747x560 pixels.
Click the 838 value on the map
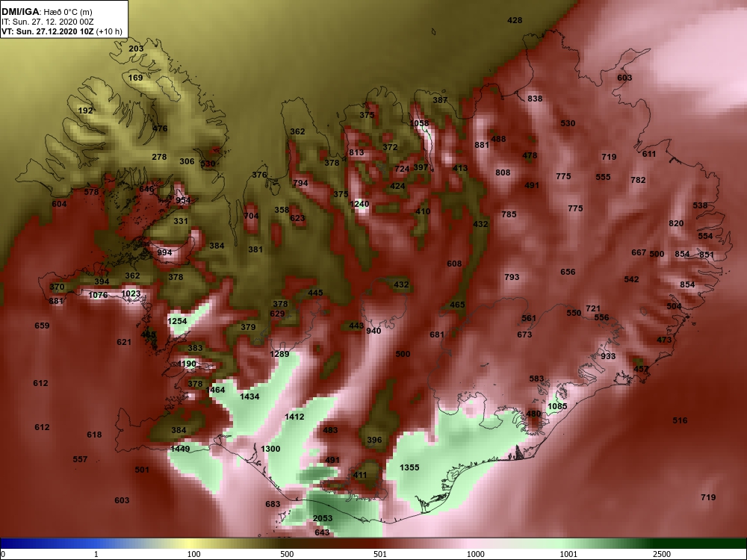tap(535, 99)
